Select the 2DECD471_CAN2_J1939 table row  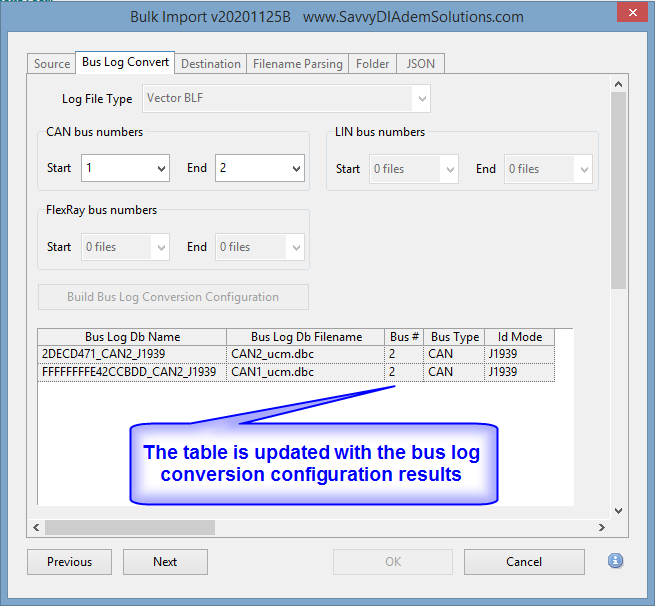tap(132, 354)
